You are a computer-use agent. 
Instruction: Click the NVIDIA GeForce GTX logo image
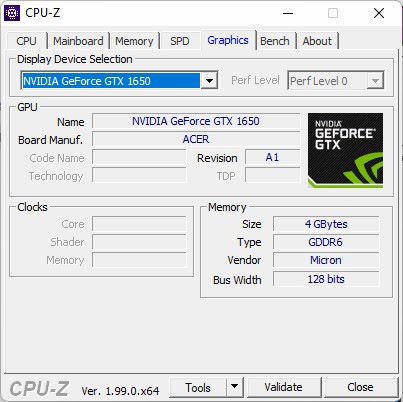[x=345, y=150]
